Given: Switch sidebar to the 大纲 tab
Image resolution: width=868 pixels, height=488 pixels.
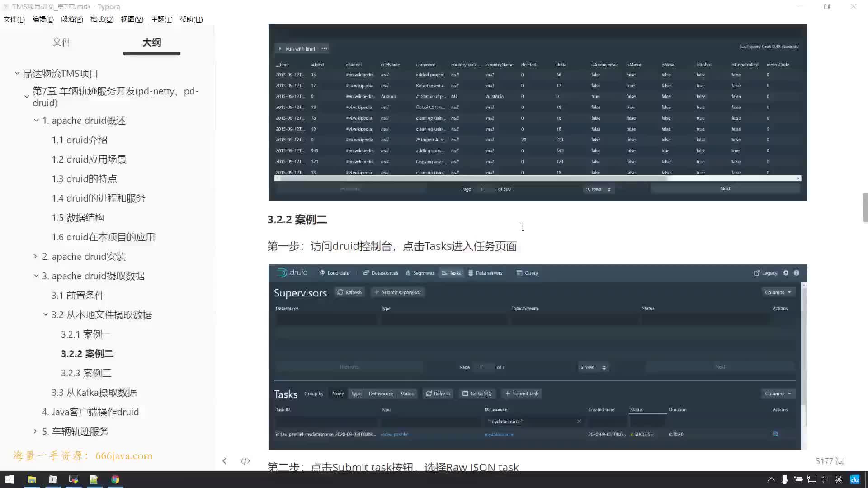Looking at the screenshot, I should [x=151, y=42].
